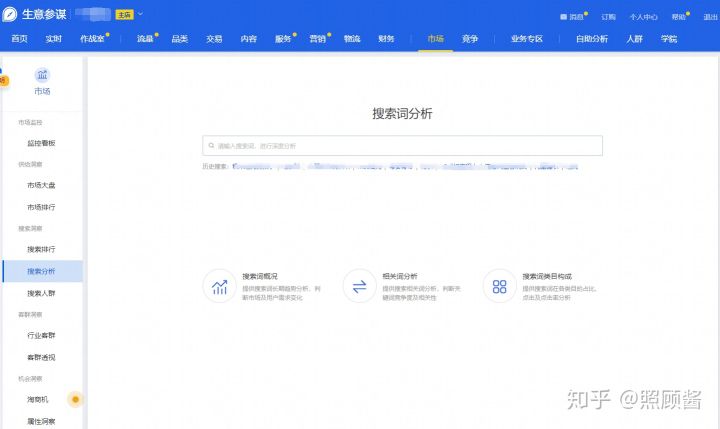
Task: Open 行业客群 in the sidebar
Action: (x=41, y=335)
